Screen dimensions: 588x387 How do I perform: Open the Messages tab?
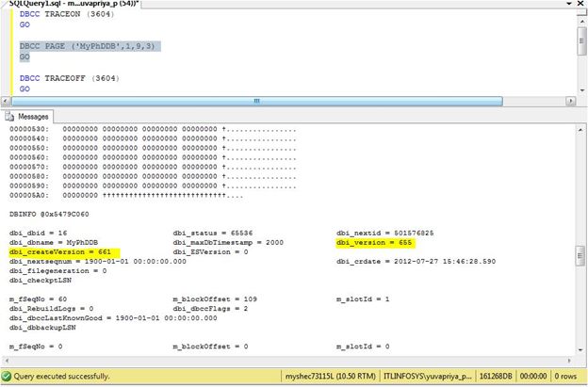point(27,117)
